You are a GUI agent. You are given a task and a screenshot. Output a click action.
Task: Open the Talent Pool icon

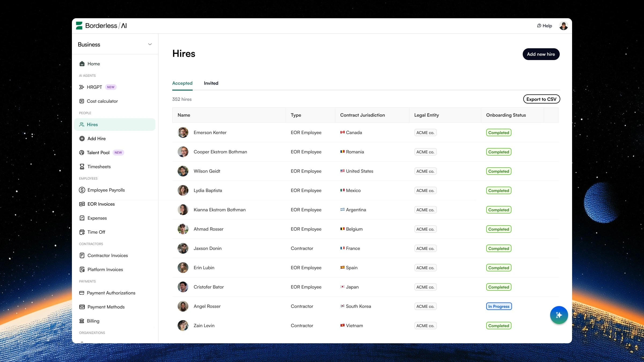(82, 153)
